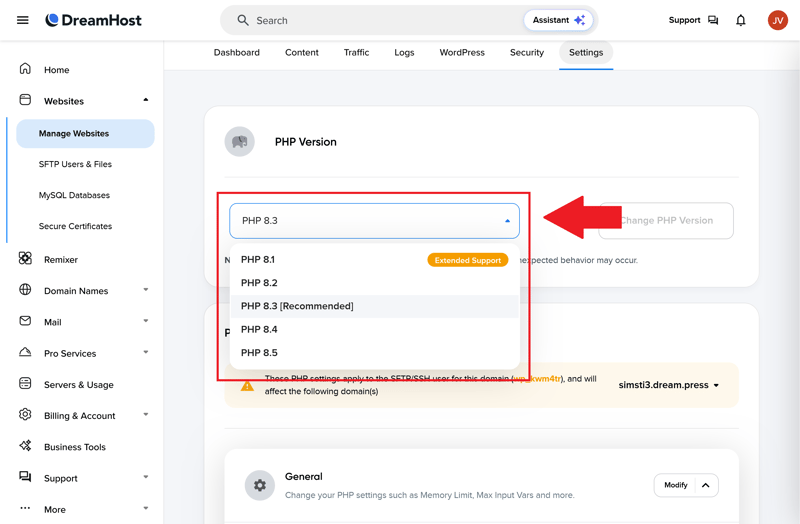This screenshot has width=800, height=524.
Task: Collapse the General section chevron
Action: (706, 485)
